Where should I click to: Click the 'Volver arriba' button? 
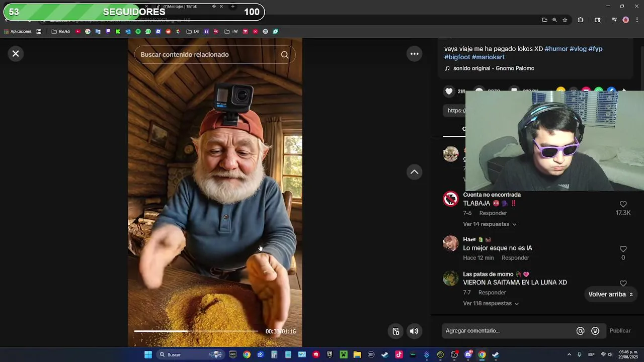(x=611, y=294)
